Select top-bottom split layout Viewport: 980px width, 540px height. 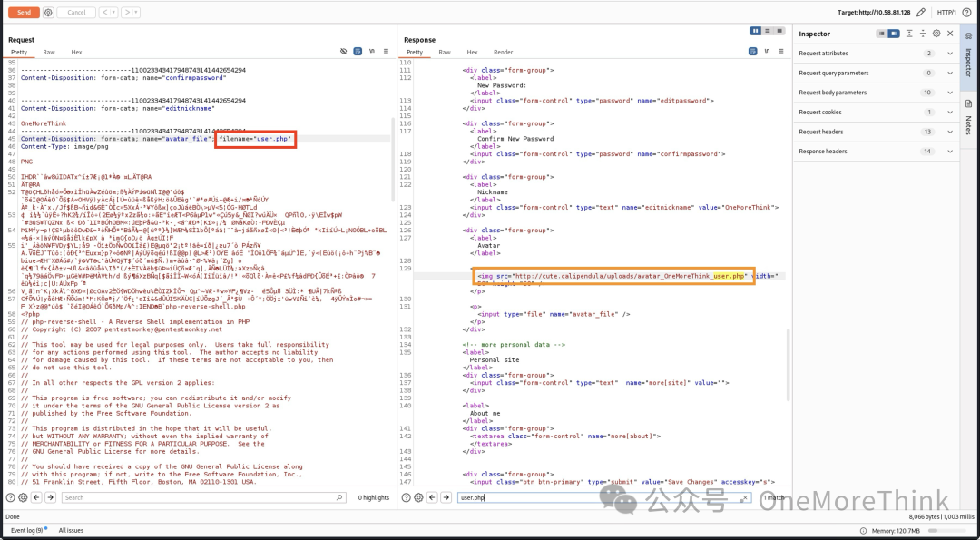[768, 31]
